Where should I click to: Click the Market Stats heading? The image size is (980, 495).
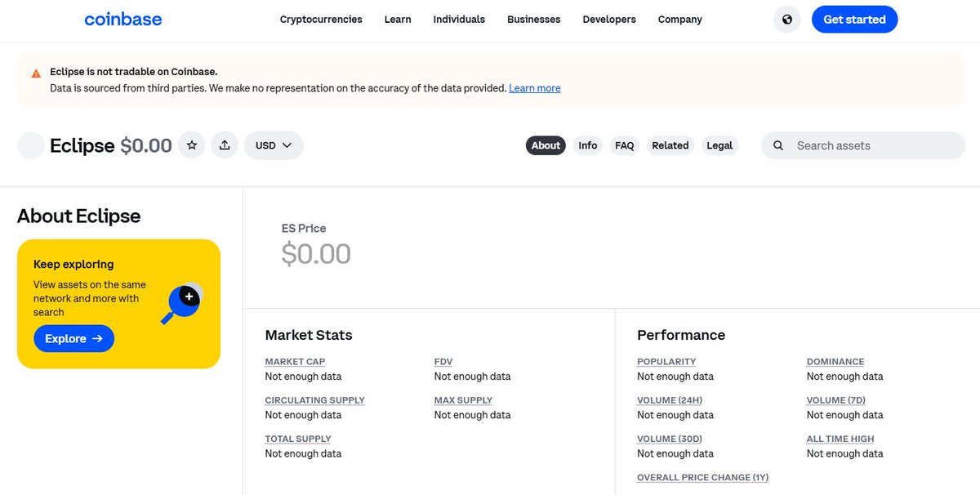coord(309,335)
